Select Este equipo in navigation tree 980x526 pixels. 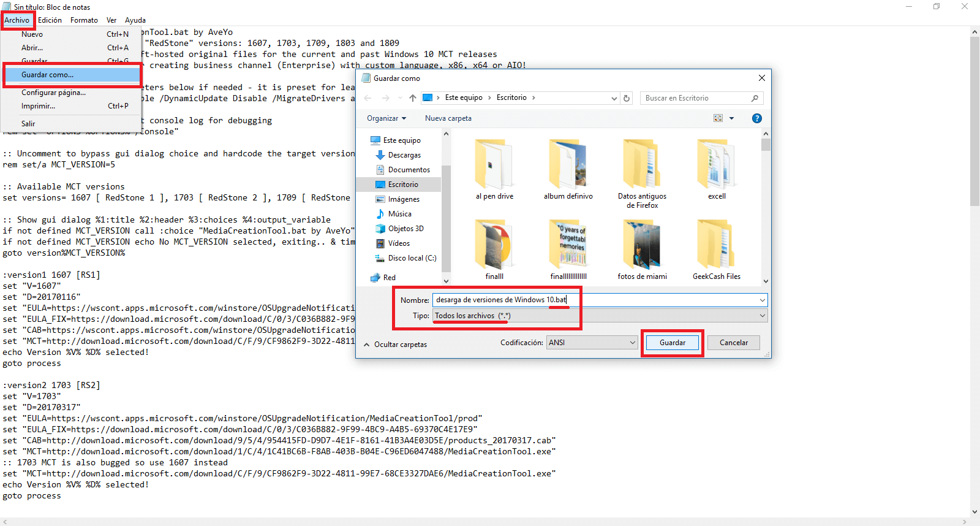395,140
